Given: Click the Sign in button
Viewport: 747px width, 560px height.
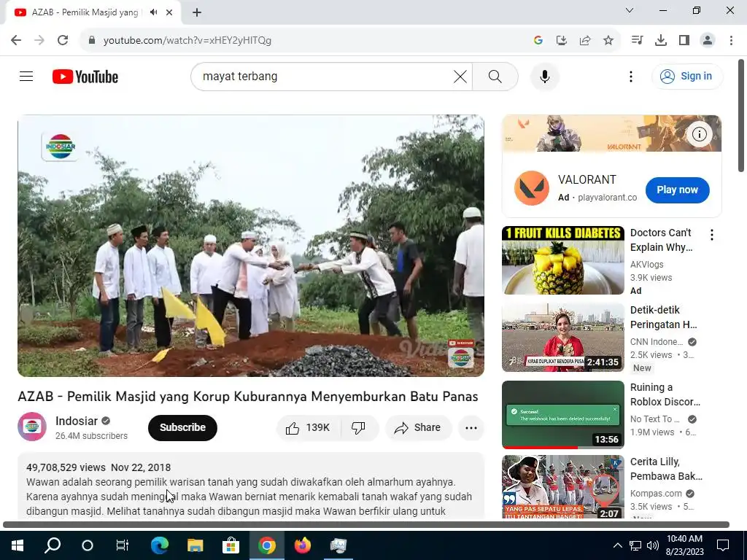Looking at the screenshot, I should coord(687,76).
